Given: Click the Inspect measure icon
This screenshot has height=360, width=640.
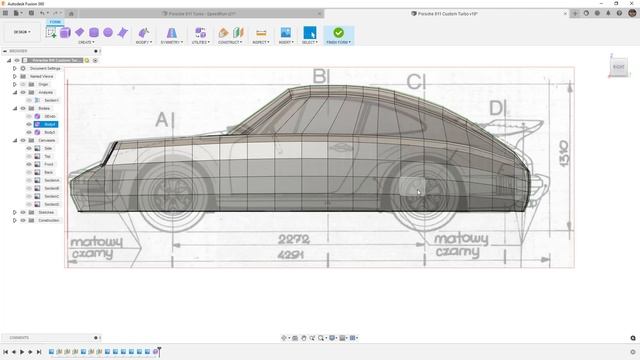Looking at the screenshot, I should (261, 33).
